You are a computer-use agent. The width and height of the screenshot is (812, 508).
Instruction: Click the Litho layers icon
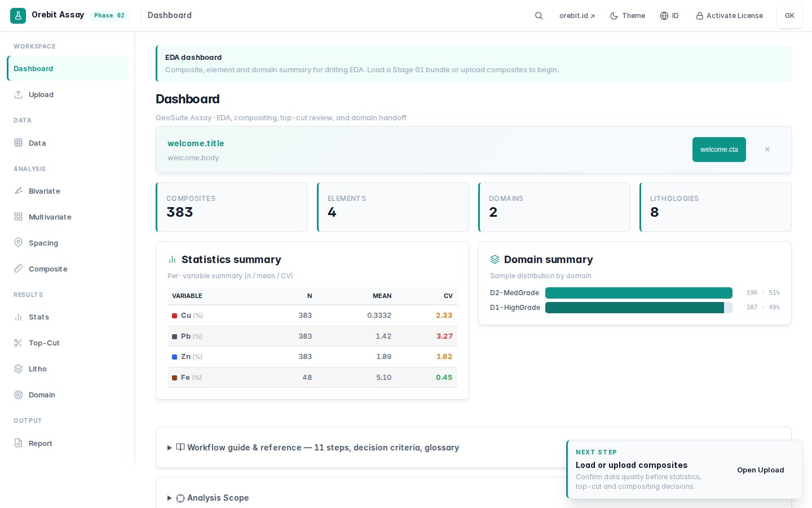18,369
